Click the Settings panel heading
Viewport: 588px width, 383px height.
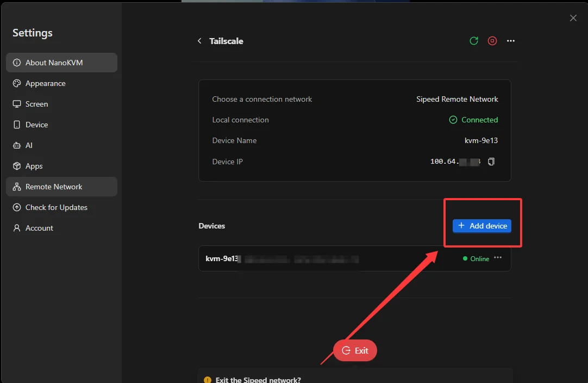click(x=33, y=33)
